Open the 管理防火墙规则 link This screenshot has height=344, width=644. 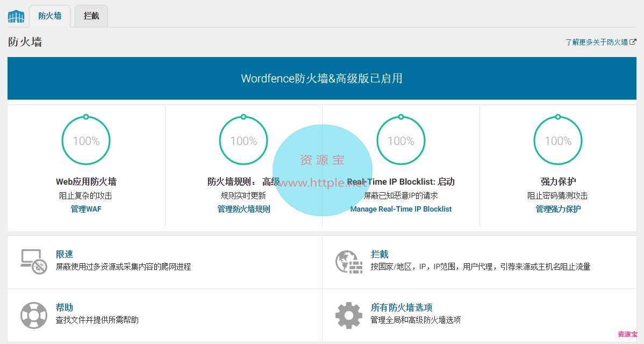[244, 209]
